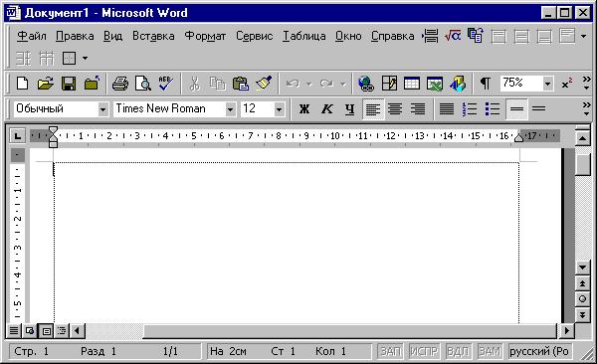Run the ABC spelling check icon

point(165,83)
